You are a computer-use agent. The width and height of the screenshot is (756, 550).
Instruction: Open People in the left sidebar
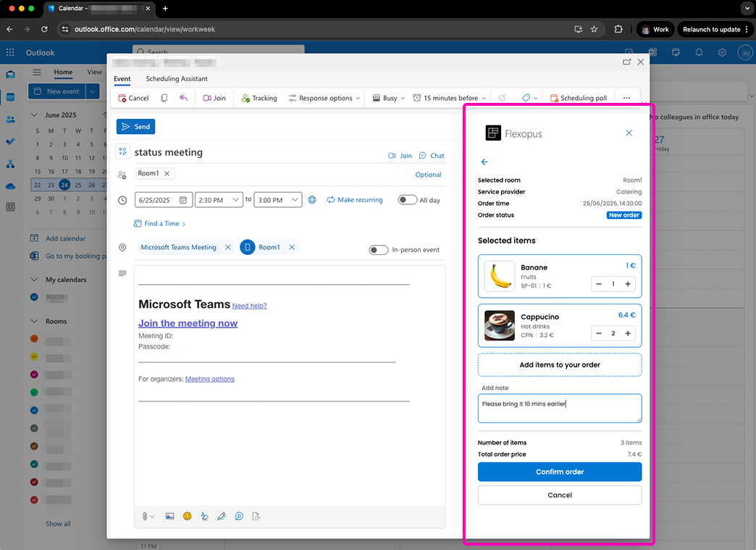10,119
